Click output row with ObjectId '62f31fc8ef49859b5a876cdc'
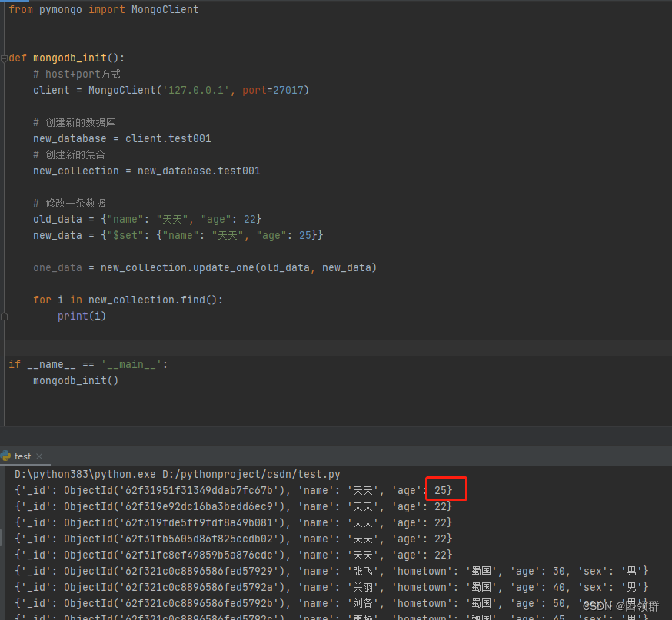Screen dimensions: 672x620 click(x=234, y=555)
